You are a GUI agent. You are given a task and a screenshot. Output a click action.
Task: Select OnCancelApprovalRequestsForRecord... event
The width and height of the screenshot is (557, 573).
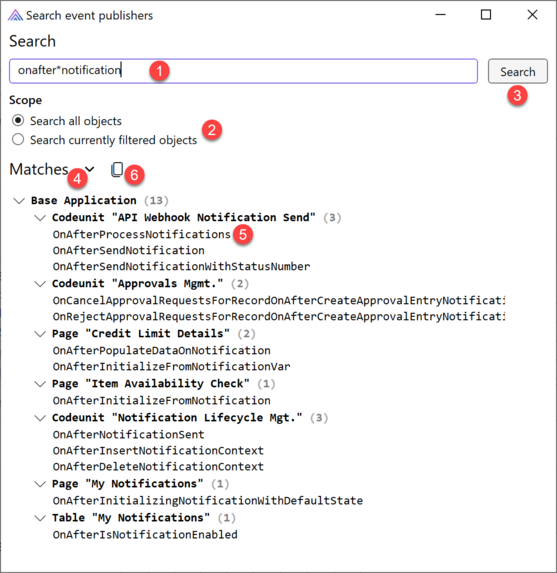(x=279, y=300)
